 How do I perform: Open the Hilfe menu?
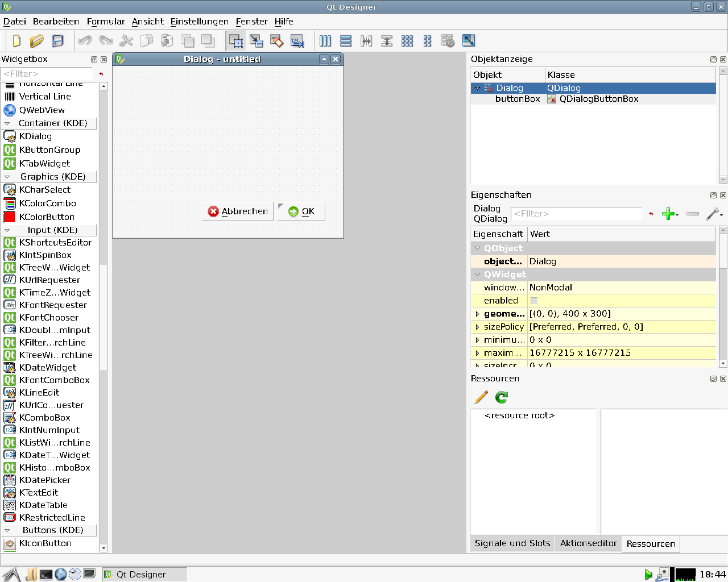pyautogui.click(x=284, y=22)
